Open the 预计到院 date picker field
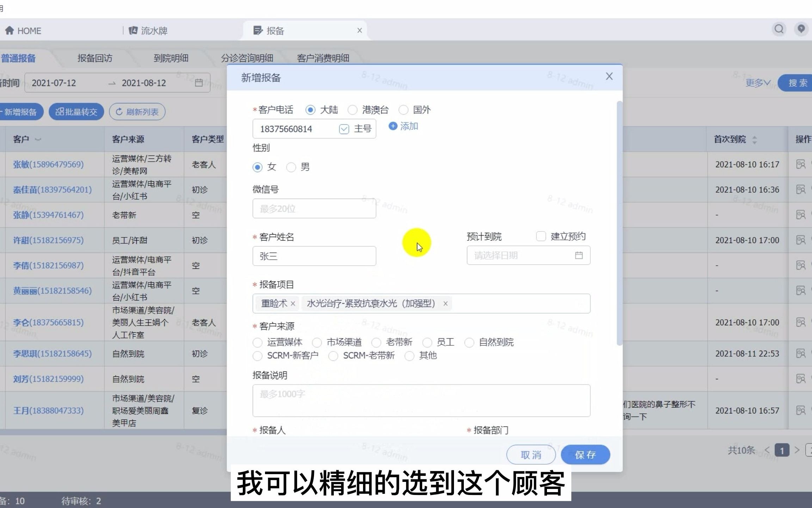The image size is (812, 508). (528, 255)
